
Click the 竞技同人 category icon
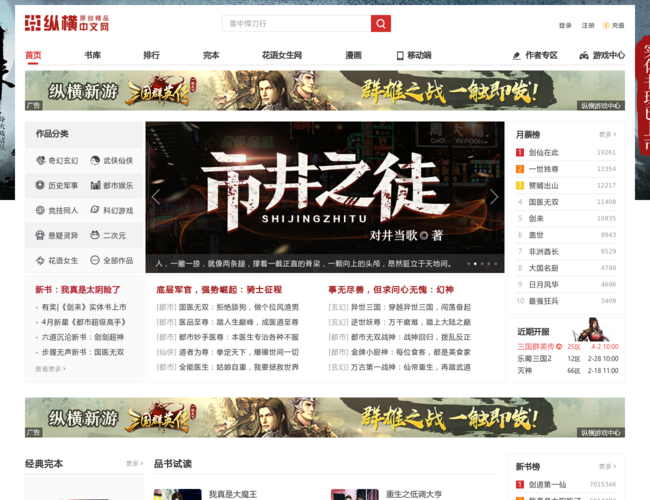pyautogui.click(x=40, y=211)
